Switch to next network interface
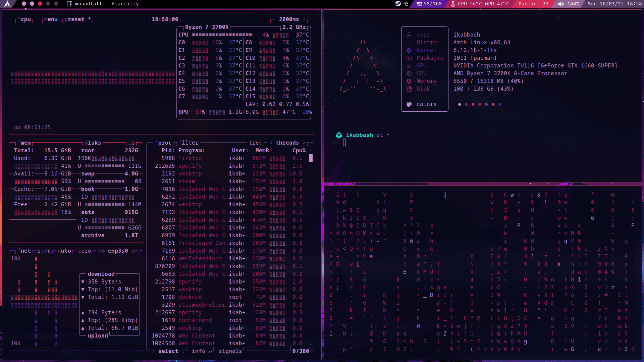This screenshot has height=362, width=644. [134, 251]
